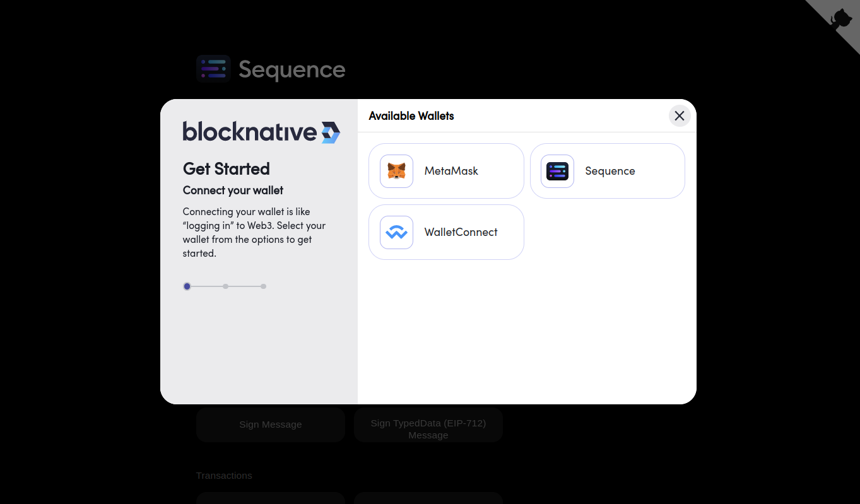Click the Sequence page header logo
This screenshot has width=860, height=504.
(271, 69)
